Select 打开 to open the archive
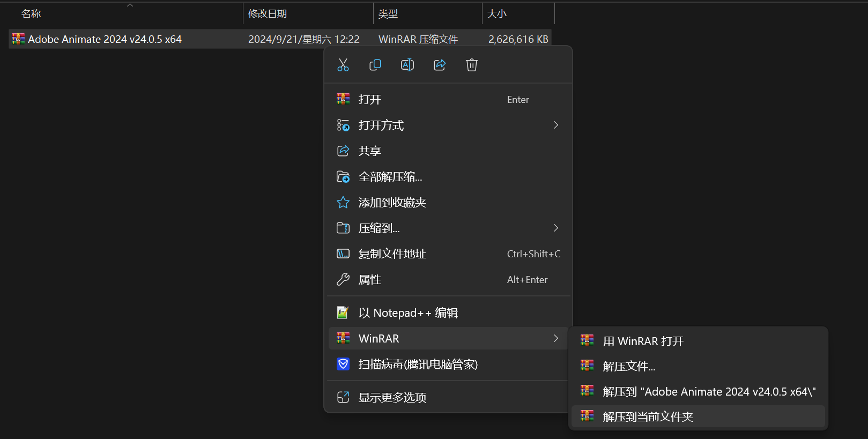 click(x=370, y=100)
